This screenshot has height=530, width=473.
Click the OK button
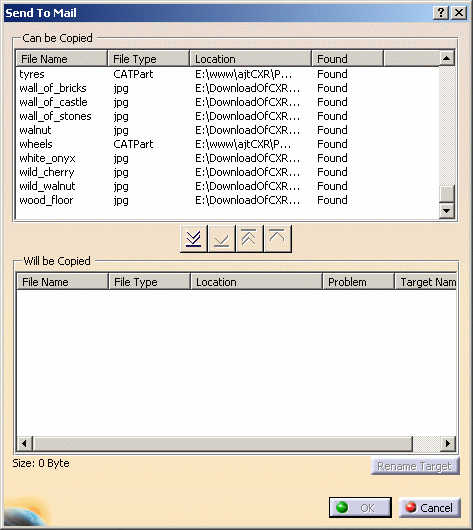point(360,507)
